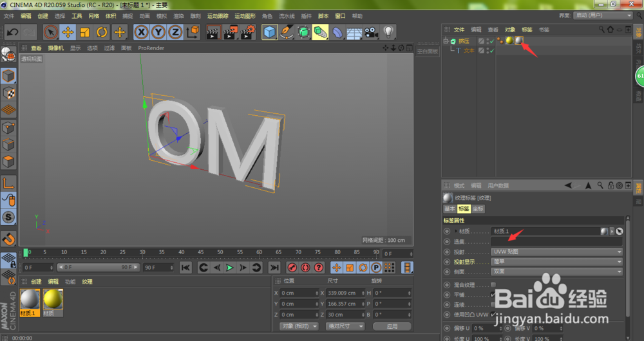644x341 pixels.
Task: Open the 文件 menu in the menu bar
Action: 8,16
